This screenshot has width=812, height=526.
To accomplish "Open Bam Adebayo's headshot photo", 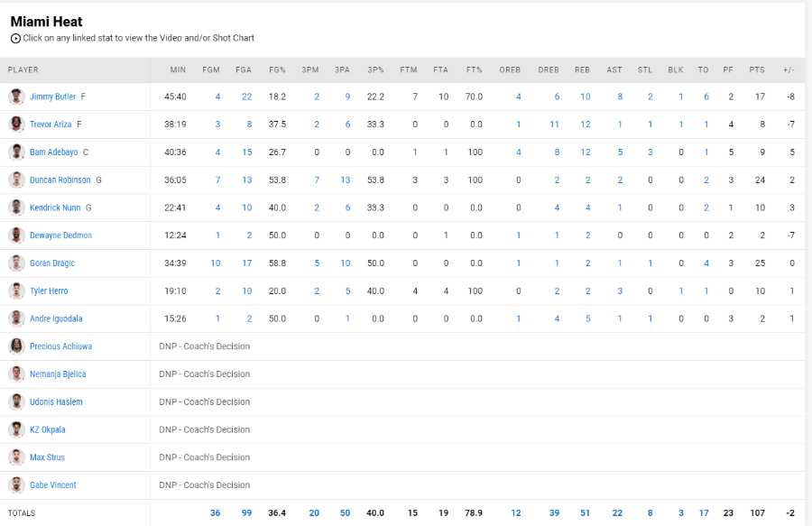I will click(16, 152).
